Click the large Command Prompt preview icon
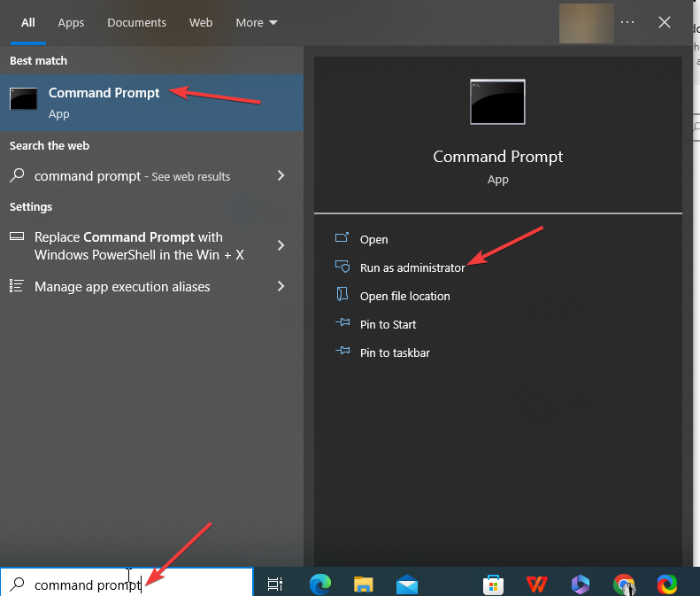 click(x=497, y=102)
